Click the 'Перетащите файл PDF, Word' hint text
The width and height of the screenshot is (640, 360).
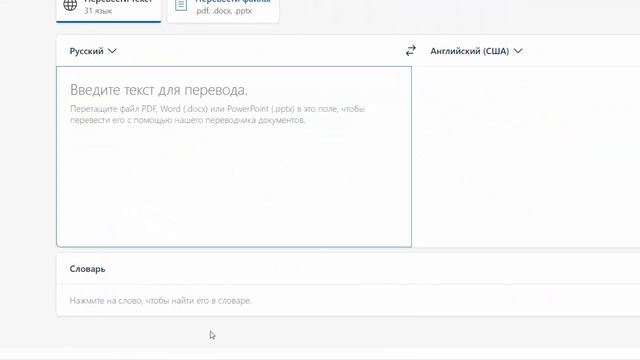coord(218,114)
